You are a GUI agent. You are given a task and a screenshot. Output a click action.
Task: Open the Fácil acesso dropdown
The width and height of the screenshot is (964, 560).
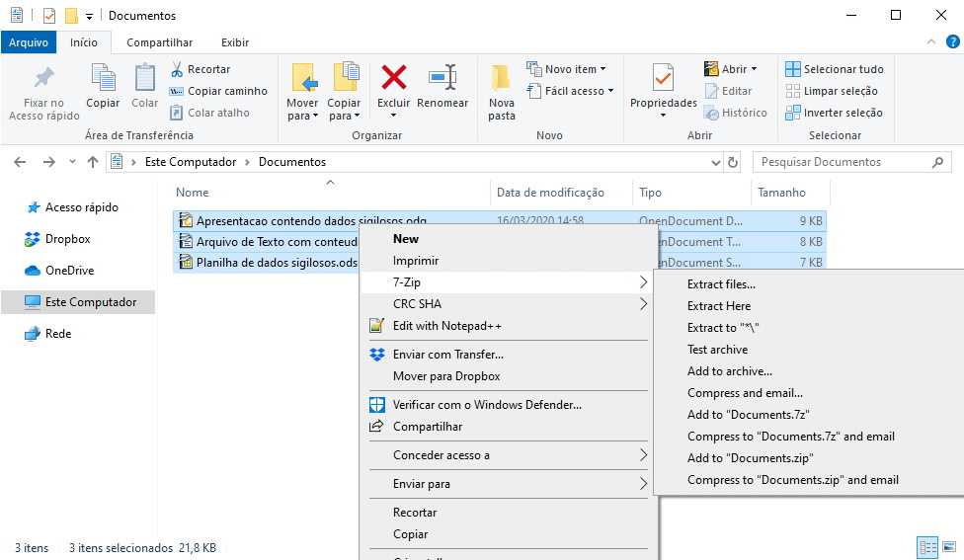570,91
